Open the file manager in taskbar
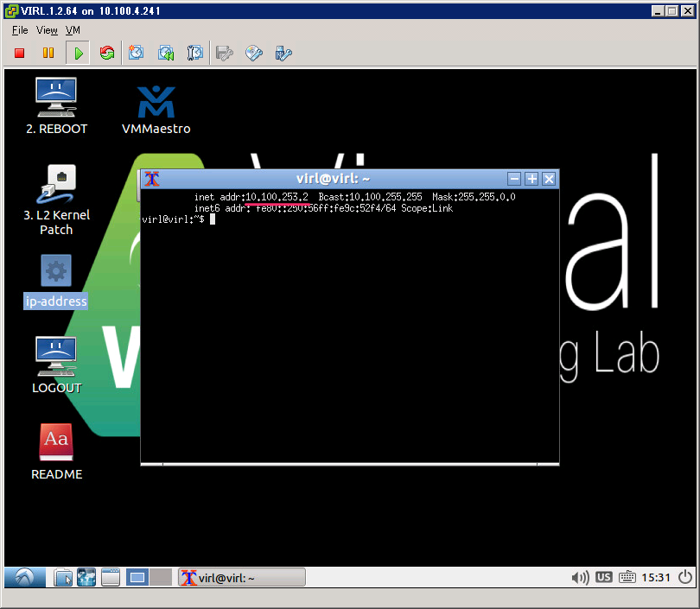 tap(63, 578)
